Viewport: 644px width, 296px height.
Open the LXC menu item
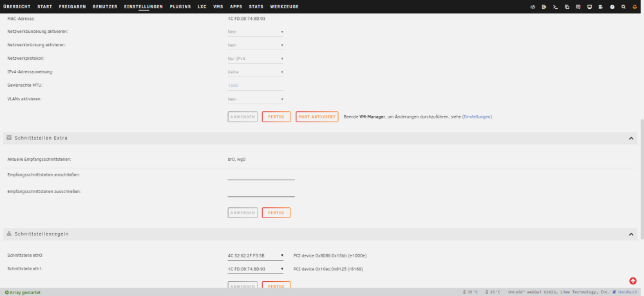coord(202,6)
